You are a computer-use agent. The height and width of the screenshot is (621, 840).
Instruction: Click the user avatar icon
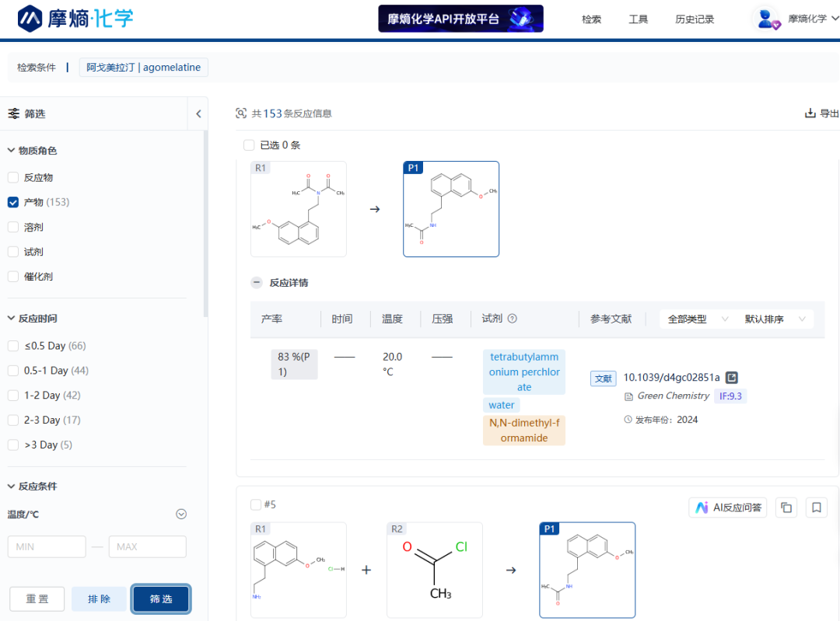tap(768, 19)
